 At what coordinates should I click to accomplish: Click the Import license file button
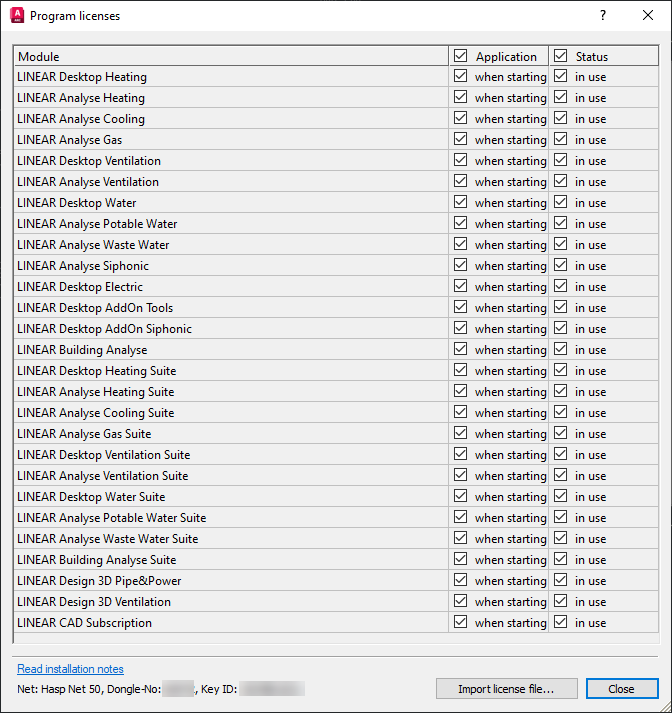pyautogui.click(x=506, y=689)
